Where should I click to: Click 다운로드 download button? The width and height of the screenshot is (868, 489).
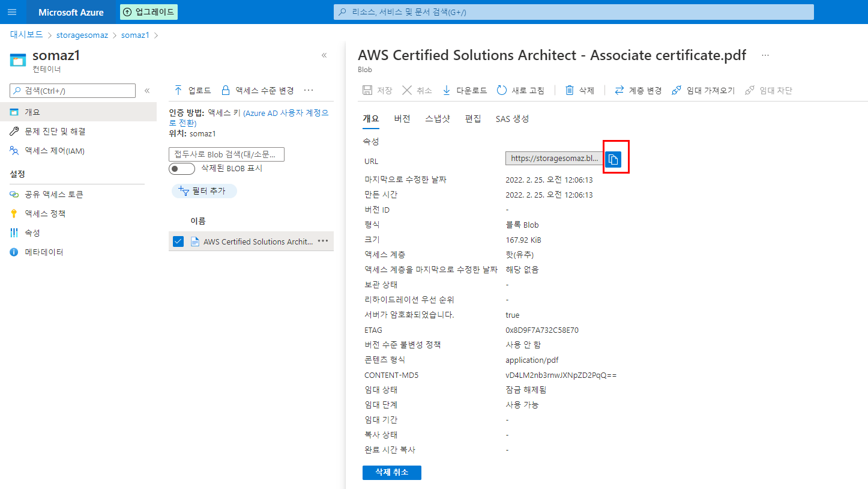click(x=465, y=91)
